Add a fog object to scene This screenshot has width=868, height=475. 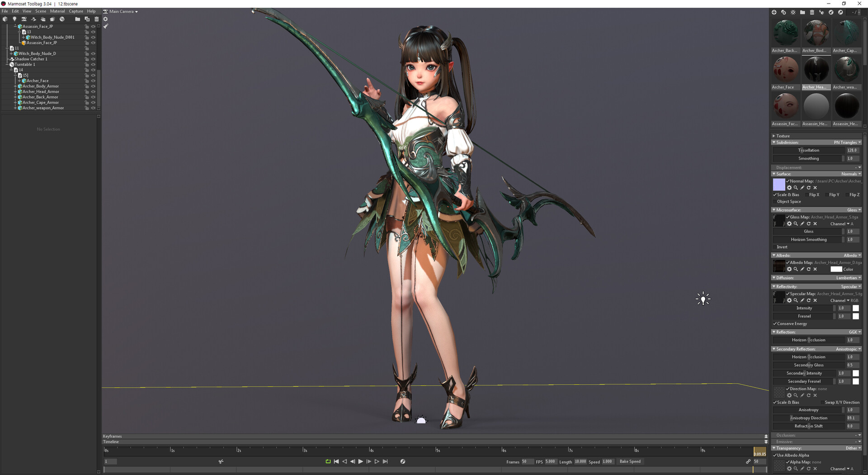pos(43,19)
